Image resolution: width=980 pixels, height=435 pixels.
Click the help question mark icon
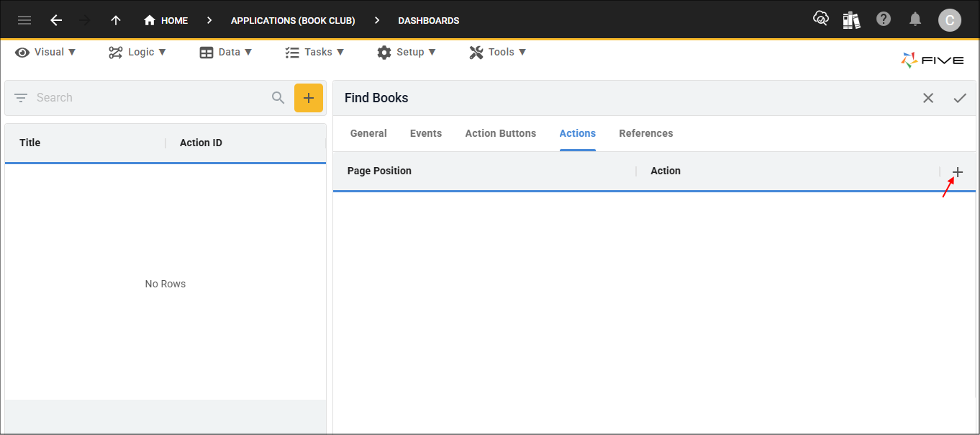click(884, 19)
